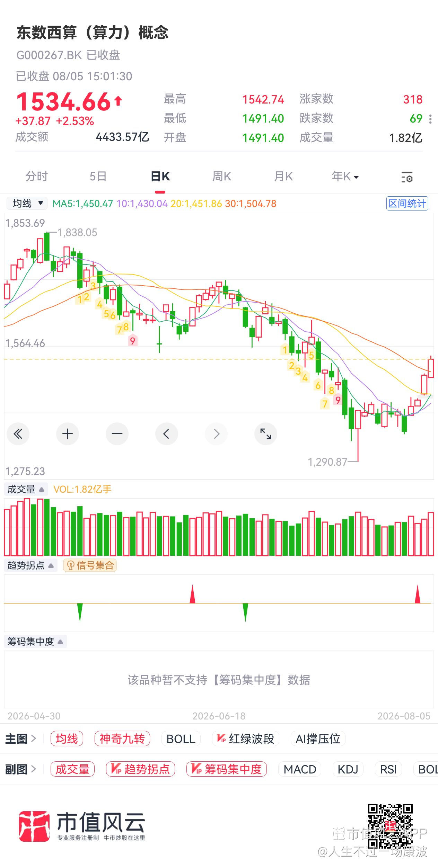Open 均线 dropdown above chart
Image resolution: width=438 pixels, height=868 pixels.
tap(27, 203)
